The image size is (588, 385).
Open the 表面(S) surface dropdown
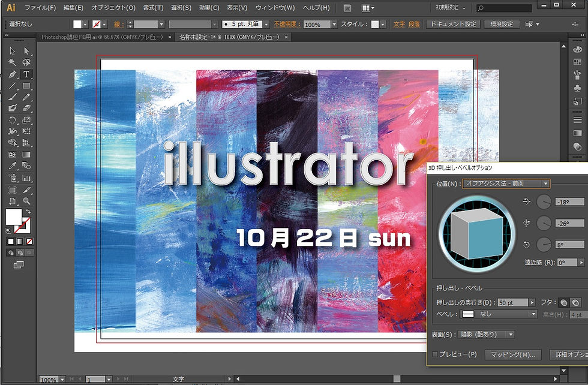pyautogui.click(x=487, y=335)
